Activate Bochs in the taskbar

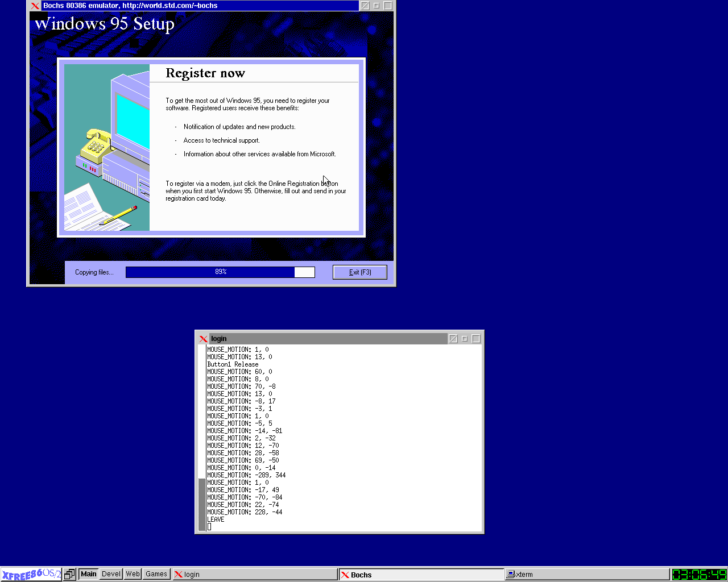[421, 575]
